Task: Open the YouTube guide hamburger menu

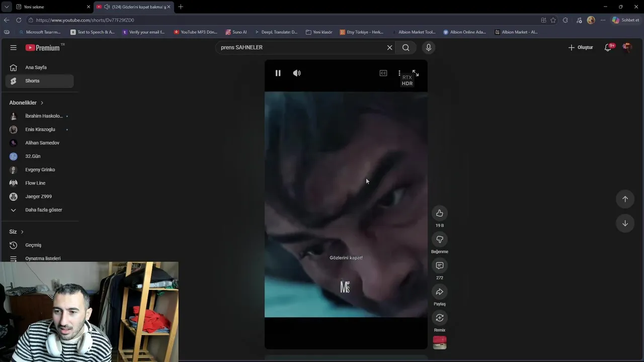Action: 14,47
